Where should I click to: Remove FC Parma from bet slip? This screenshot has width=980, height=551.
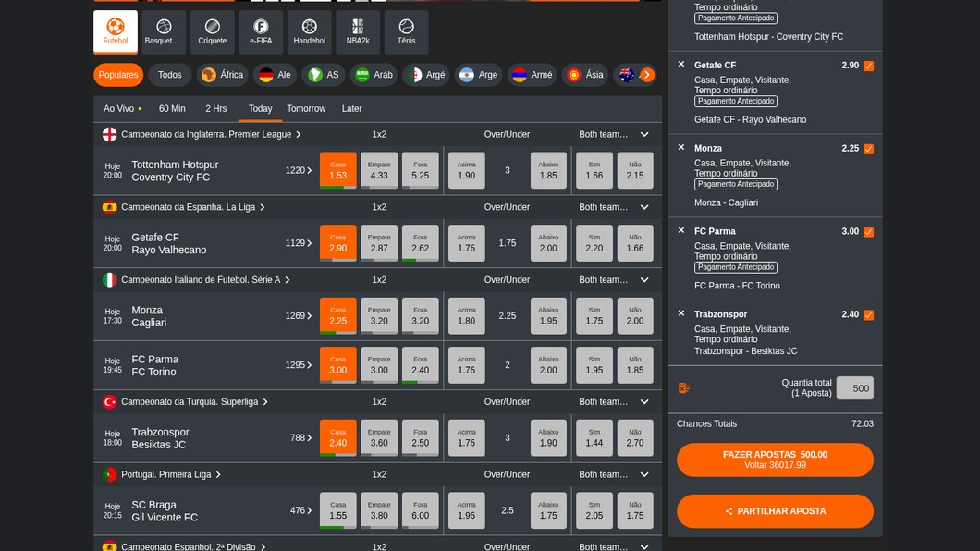point(681,230)
